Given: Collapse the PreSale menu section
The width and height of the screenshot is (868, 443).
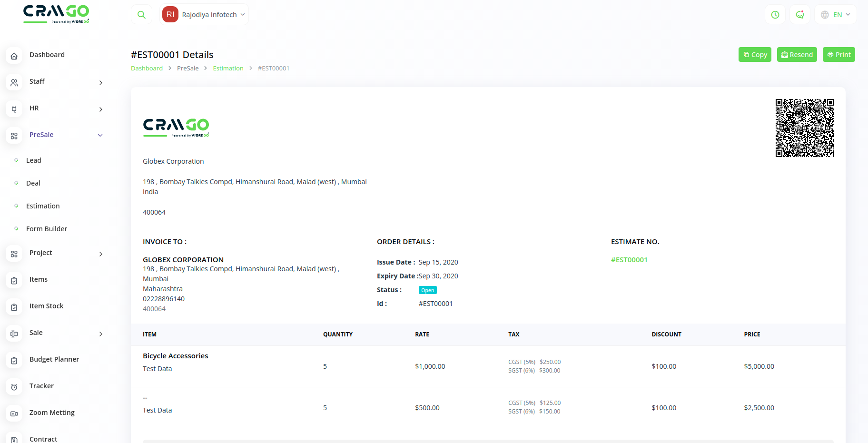Looking at the screenshot, I should point(100,136).
